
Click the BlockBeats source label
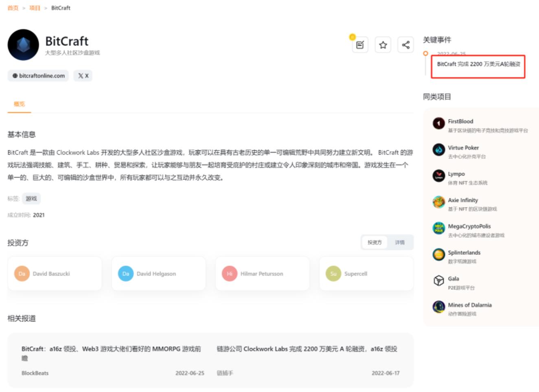click(x=35, y=373)
